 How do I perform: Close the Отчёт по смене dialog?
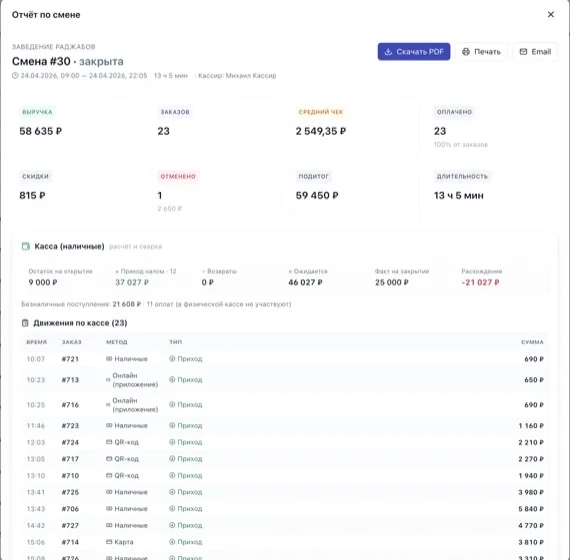click(x=551, y=15)
